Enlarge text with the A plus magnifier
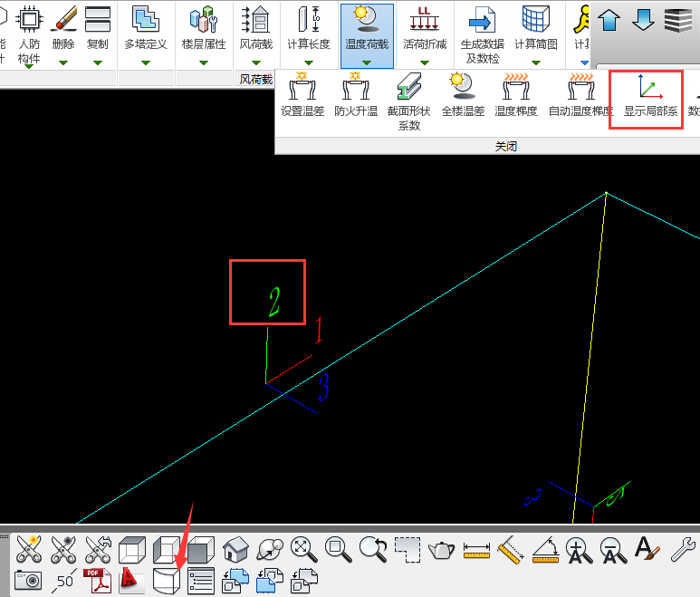700x597 pixels. (579, 550)
